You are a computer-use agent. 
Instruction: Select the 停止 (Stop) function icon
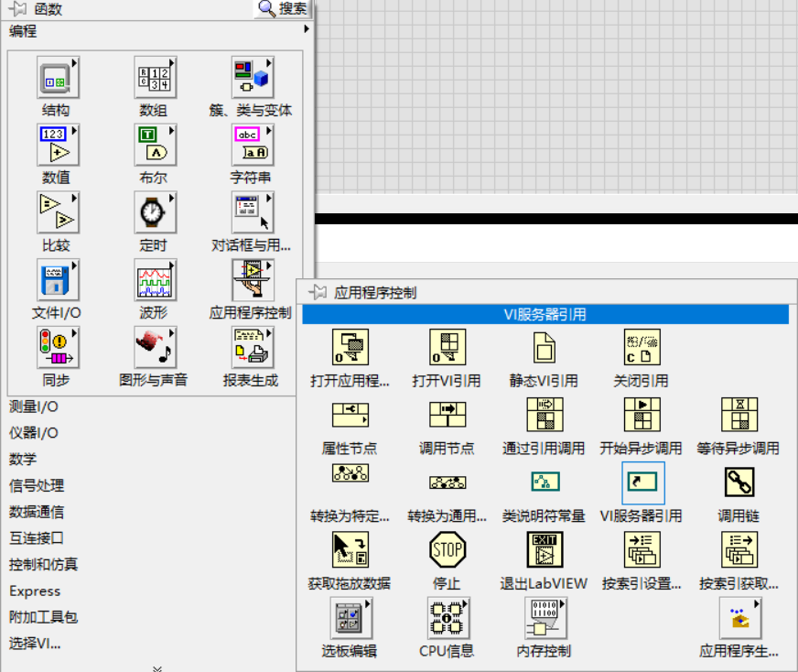tap(449, 550)
